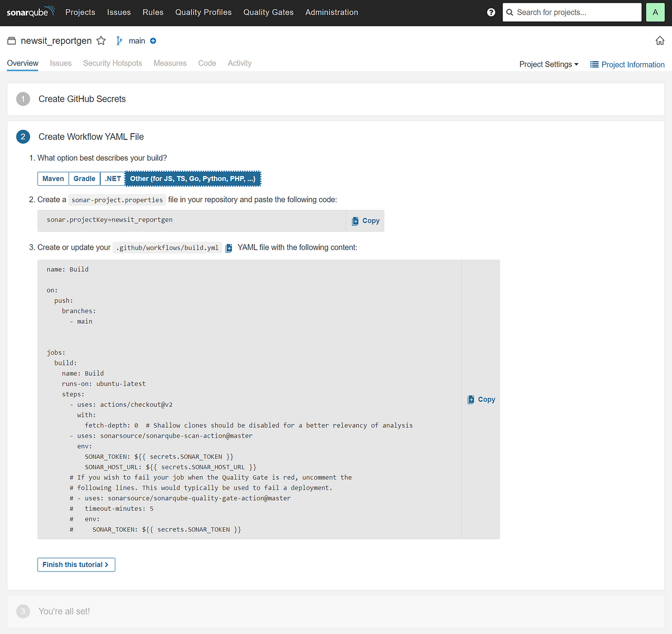
Task: Open the Rules menu item
Action: coord(153,12)
